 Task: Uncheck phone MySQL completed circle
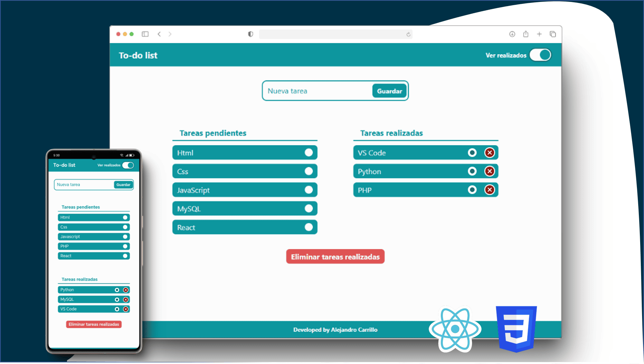tap(117, 300)
